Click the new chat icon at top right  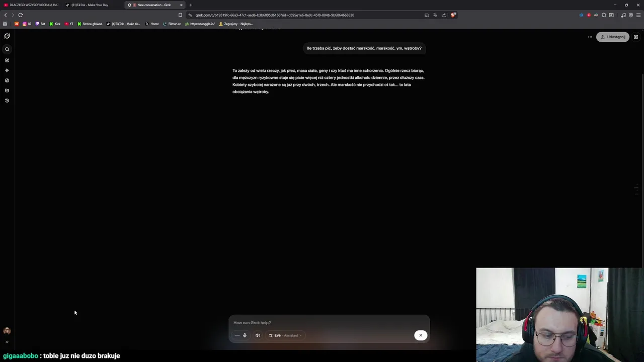(636, 37)
